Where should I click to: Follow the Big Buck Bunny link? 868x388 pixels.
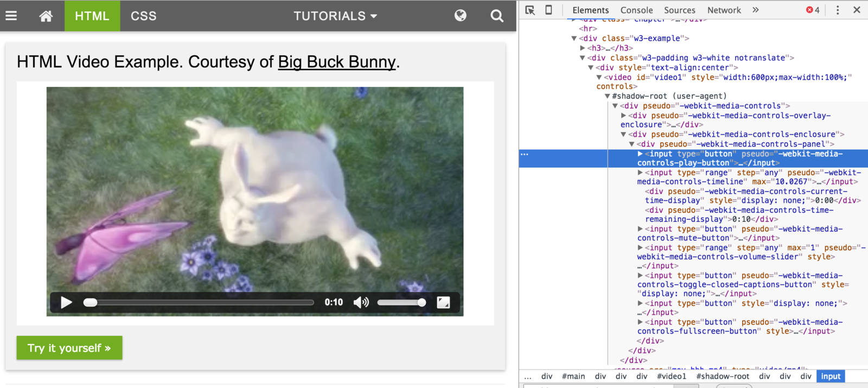(x=337, y=62)
